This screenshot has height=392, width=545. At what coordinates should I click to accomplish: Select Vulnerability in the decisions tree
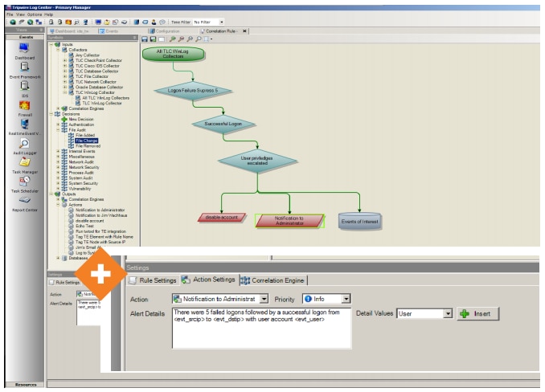(80, 189)
